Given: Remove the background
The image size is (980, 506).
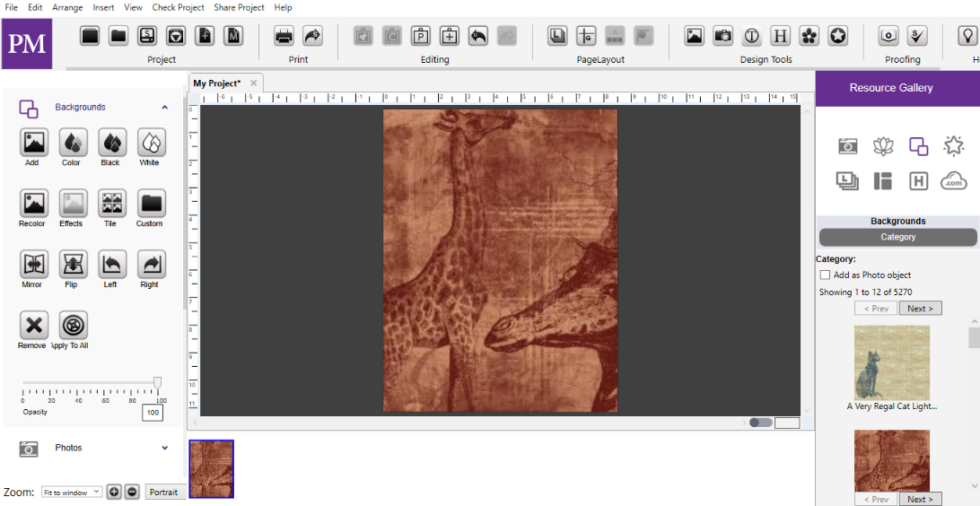Looking at the screenshot, I should (32, 326).
